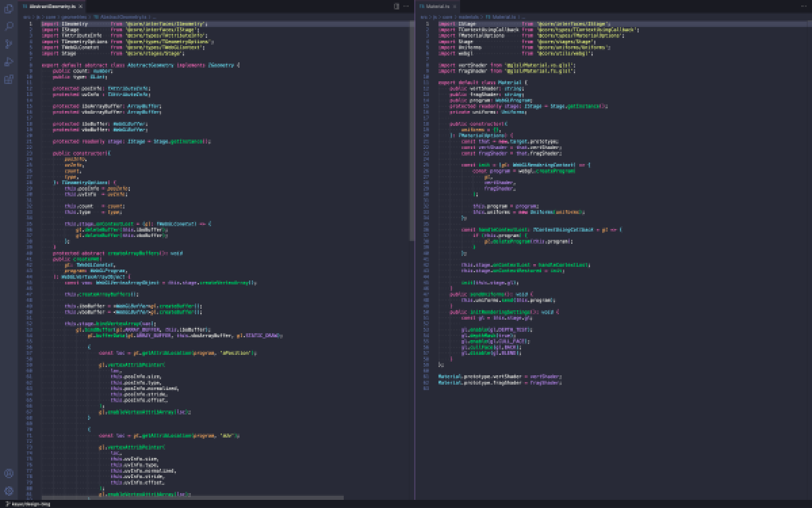This screenshot has height=508, width=812.
Task: Click line number 1 in the left editor
Action: [x=31, y=23]
